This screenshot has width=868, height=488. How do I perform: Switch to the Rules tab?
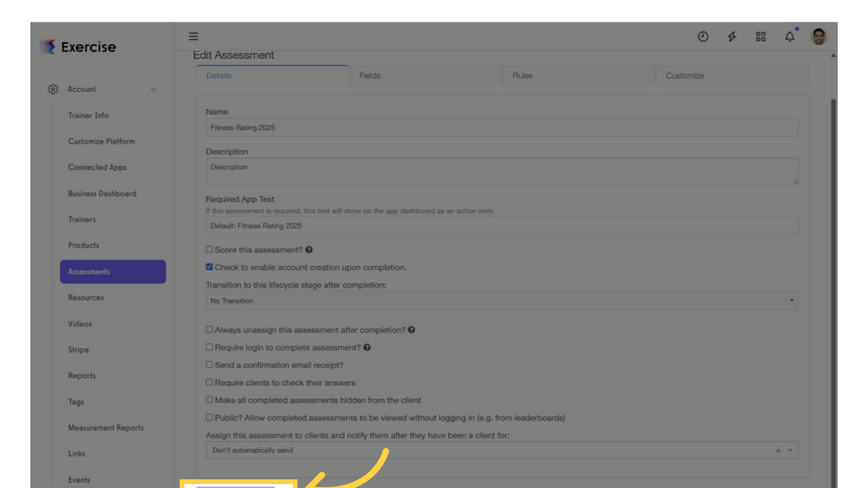click(579, 75)
